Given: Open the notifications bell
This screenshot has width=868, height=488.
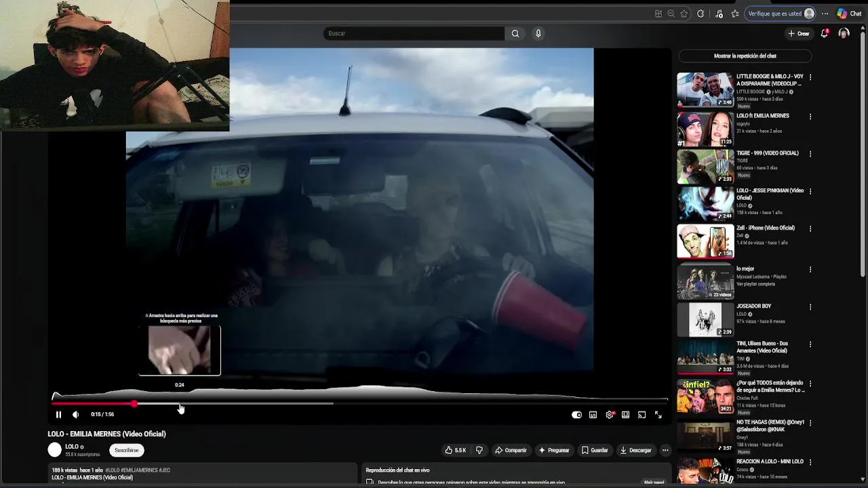Looking at the screenshot, I should [825, 33].
